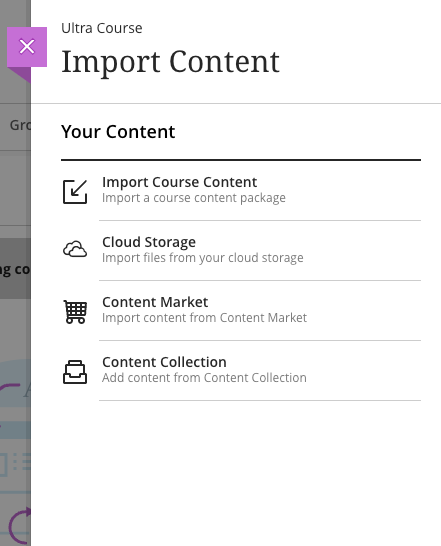The width and height of the screenshot is (441, 546).
Task: Click the 'Your Content' section heading
Action: [118, 132]
